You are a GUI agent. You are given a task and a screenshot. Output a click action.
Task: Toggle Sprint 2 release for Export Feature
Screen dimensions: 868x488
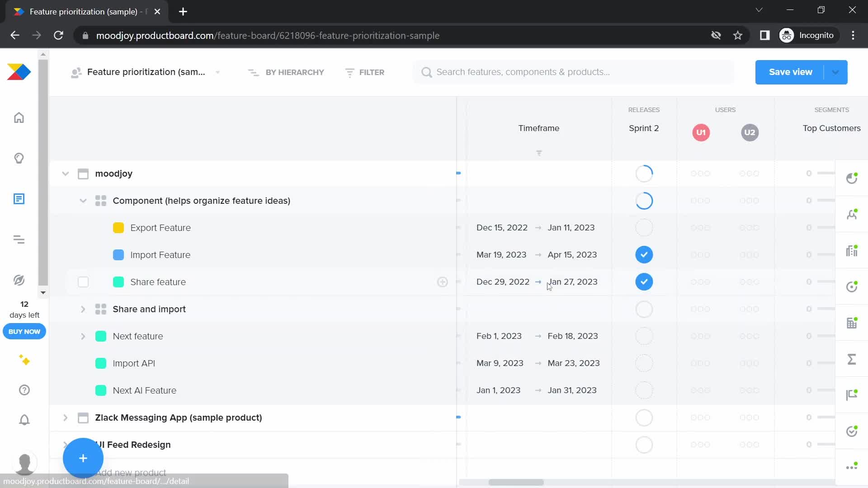(x=644, y=228)
